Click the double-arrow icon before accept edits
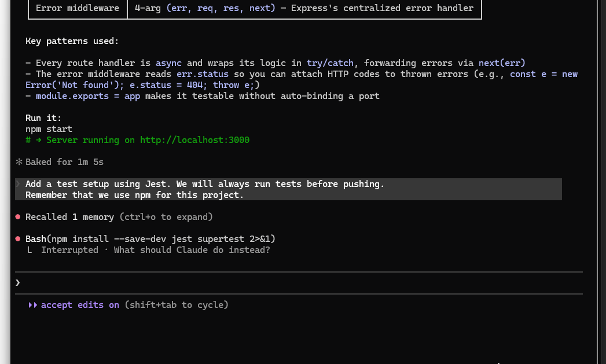 32,305
